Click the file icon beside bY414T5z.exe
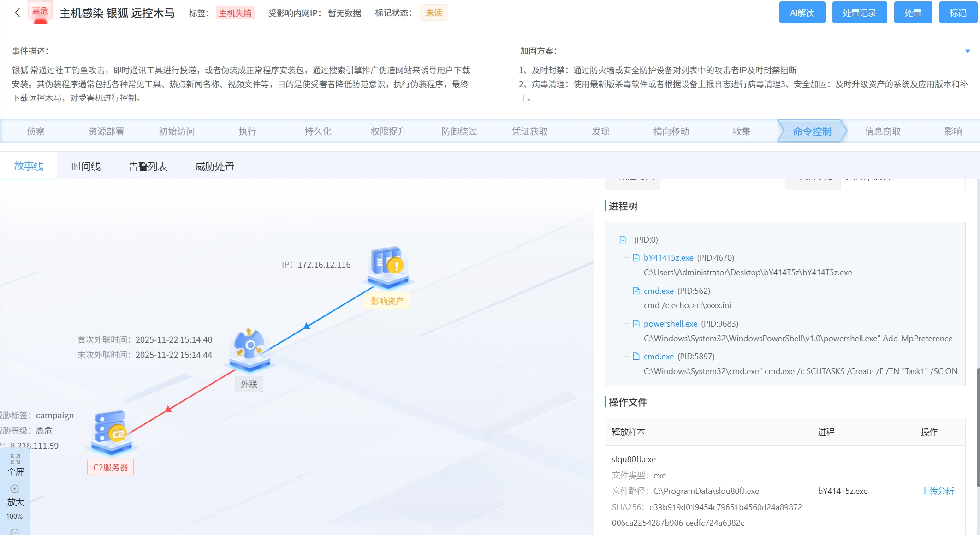Screen dimensions: 980x535 [x=636, y=257]
